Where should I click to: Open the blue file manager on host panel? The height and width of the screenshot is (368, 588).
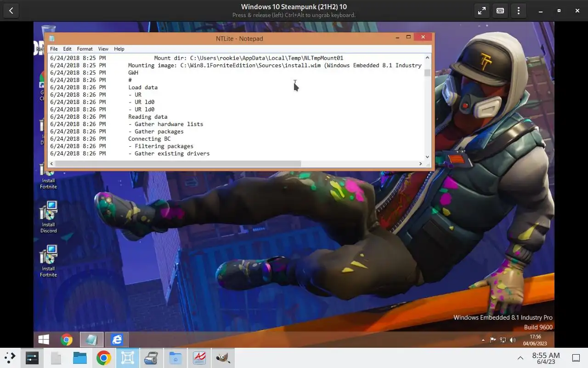[x=79, y=358]
